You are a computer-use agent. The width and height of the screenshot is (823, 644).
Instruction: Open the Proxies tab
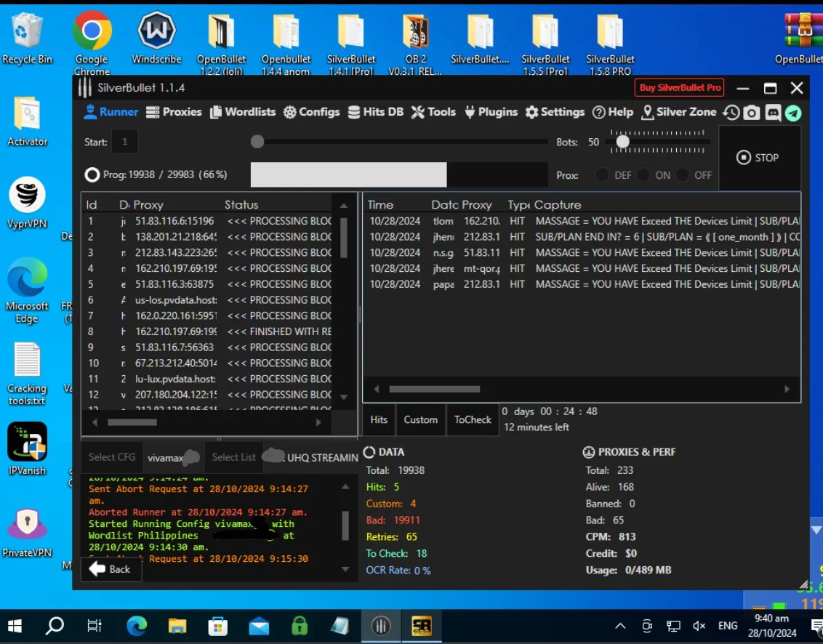[174, 112]
